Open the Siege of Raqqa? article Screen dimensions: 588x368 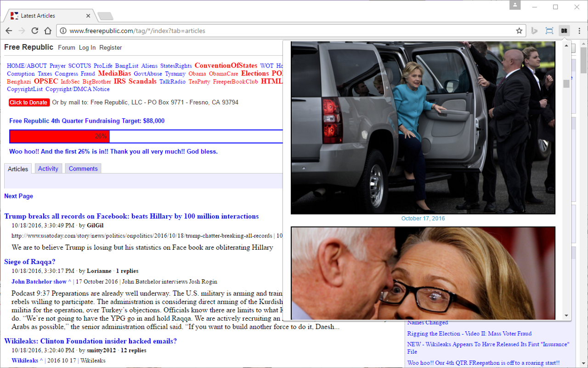30,262
